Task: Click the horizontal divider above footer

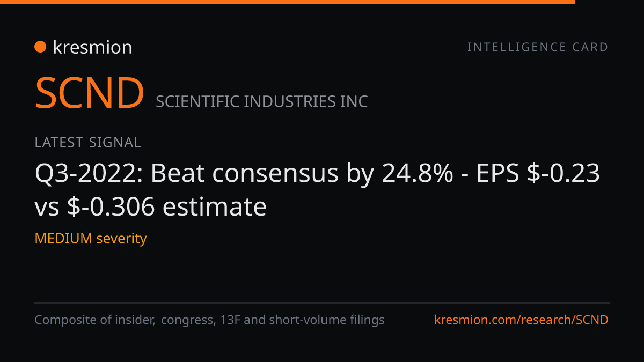Action: pos(322,303)
